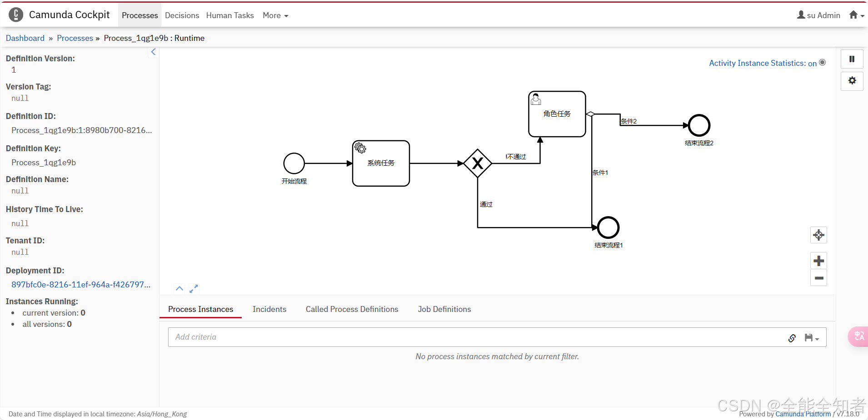Select the 角色任务 user task node

(557, 114)
